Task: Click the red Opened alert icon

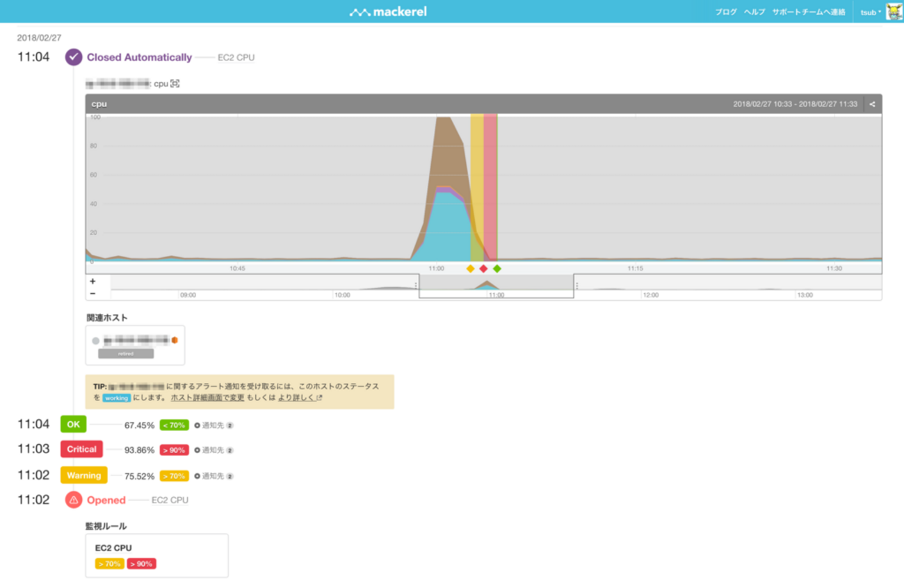Action: coord(74,500)
